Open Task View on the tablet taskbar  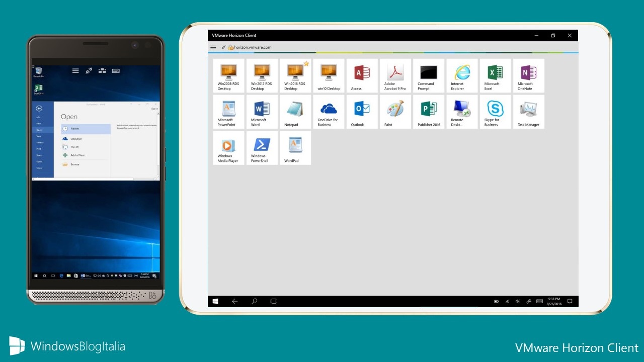pos(274,301)
